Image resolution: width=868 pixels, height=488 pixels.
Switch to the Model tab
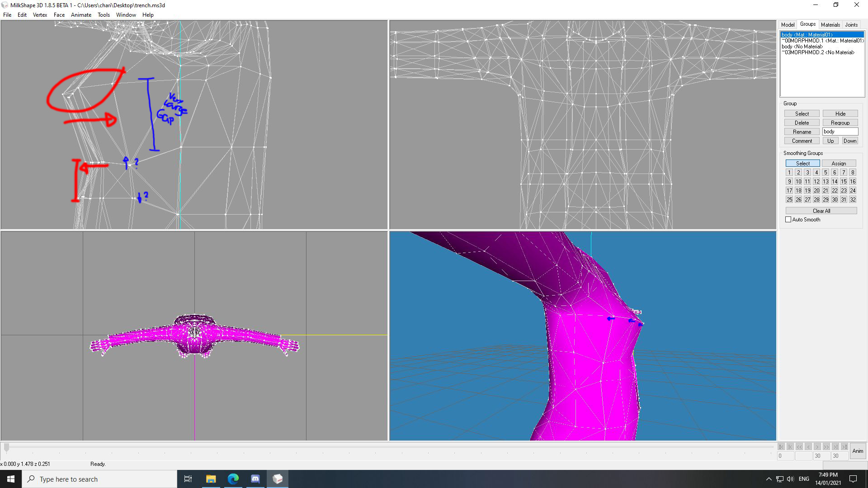(788, 25)
